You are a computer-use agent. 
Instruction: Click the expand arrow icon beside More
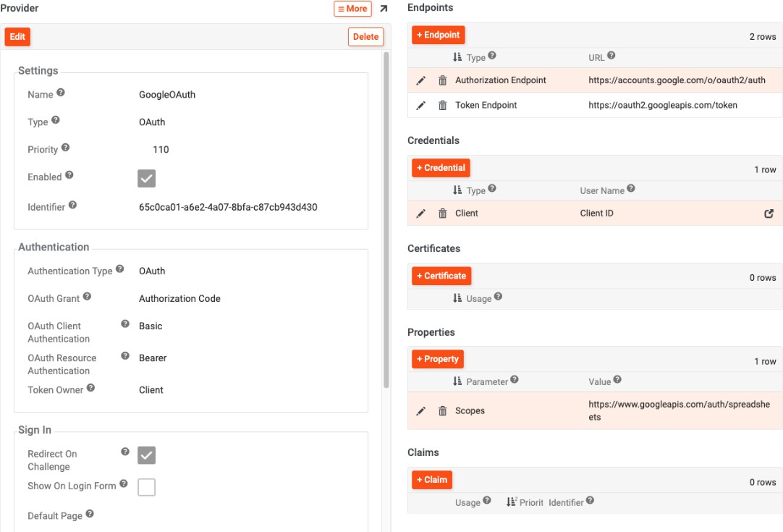[384, 9]
